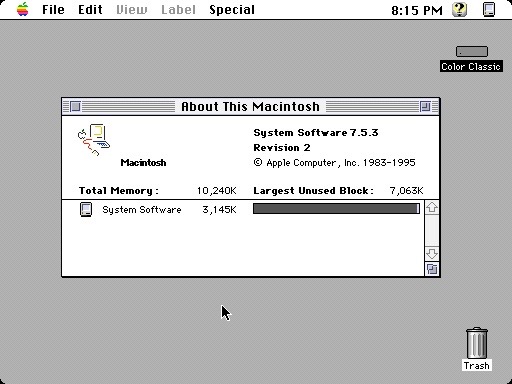Open the Apple menu
The height and width of the screenshot is (384, 512).
coord(23,9)
